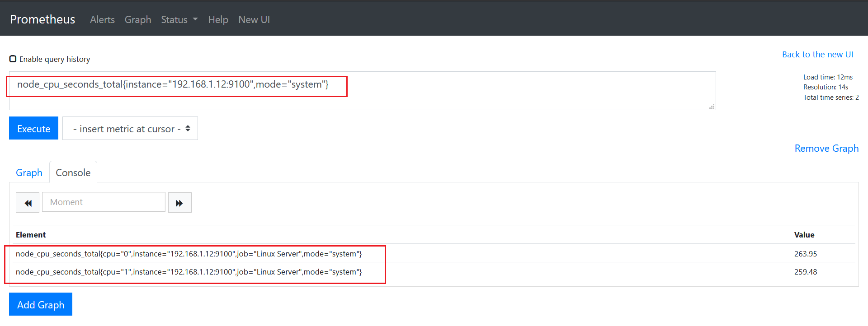Click the Prometheus brand logo text
This screenshot has width=868, height=326.
coord(42,19)
